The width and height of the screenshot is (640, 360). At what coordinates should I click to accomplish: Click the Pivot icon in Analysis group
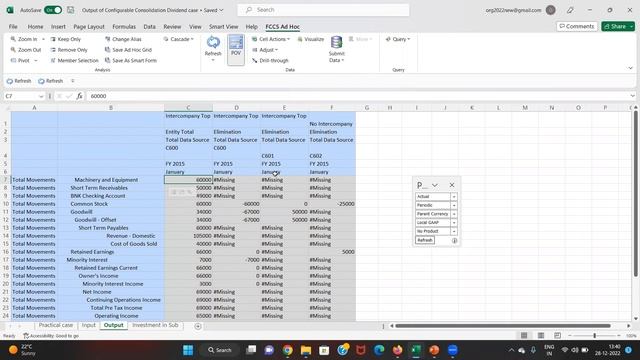(13, 60)
